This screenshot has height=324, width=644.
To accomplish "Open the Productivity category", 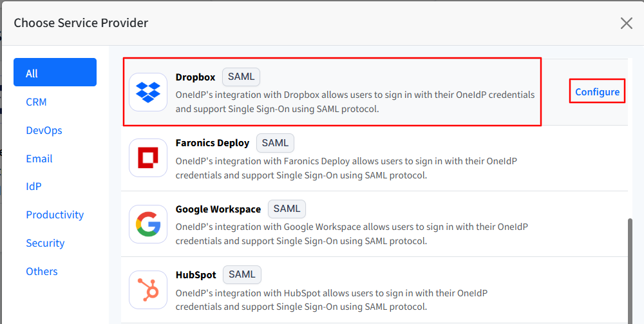I will (x=55, y=214).
